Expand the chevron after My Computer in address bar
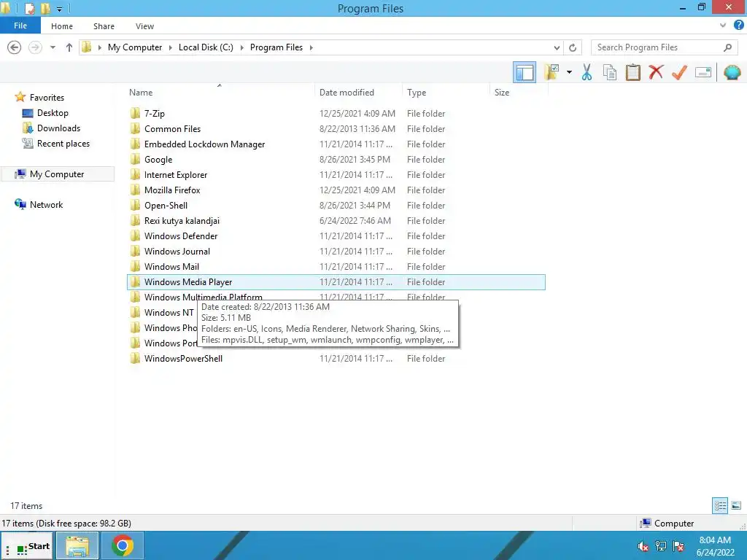Viewport: 747px width, 560px height. tap(170, 47)
